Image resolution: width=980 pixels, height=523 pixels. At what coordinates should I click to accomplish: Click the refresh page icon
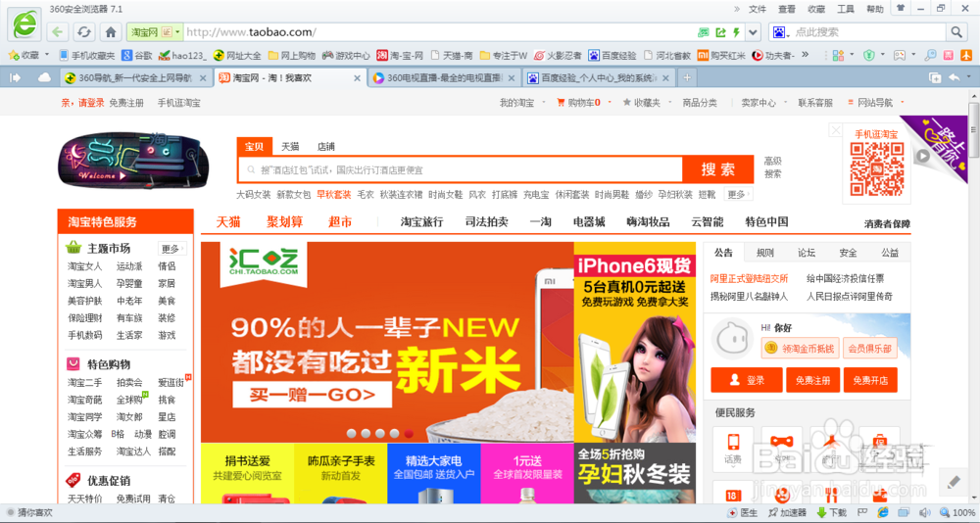[x=84, y=32]
